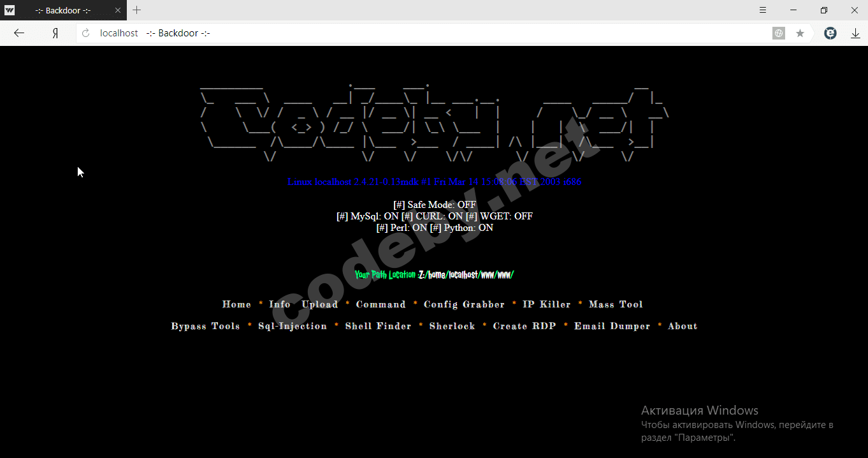Open the Shell Finder link
The width and height of the screenshot is (868, 458).
click(x=378, y=326)
